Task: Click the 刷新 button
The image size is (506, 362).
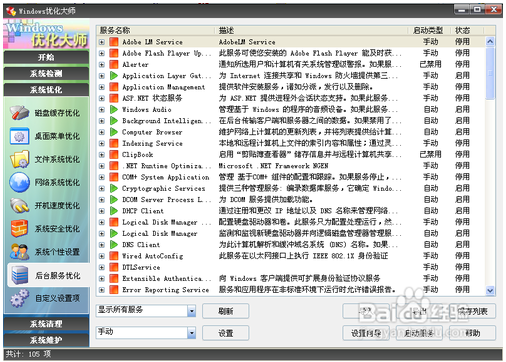Action: (x=226, y=311)
